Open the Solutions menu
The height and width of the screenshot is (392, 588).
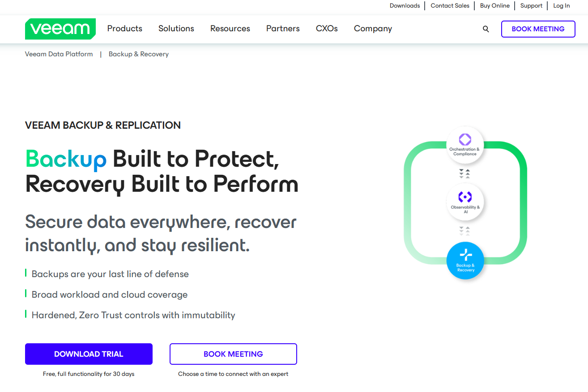[x=176, y=29]
